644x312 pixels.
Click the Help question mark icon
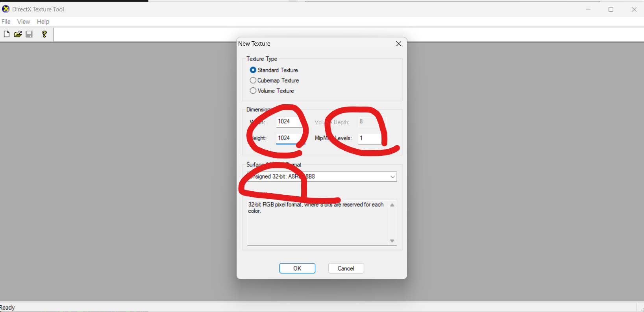click(44, 34)
